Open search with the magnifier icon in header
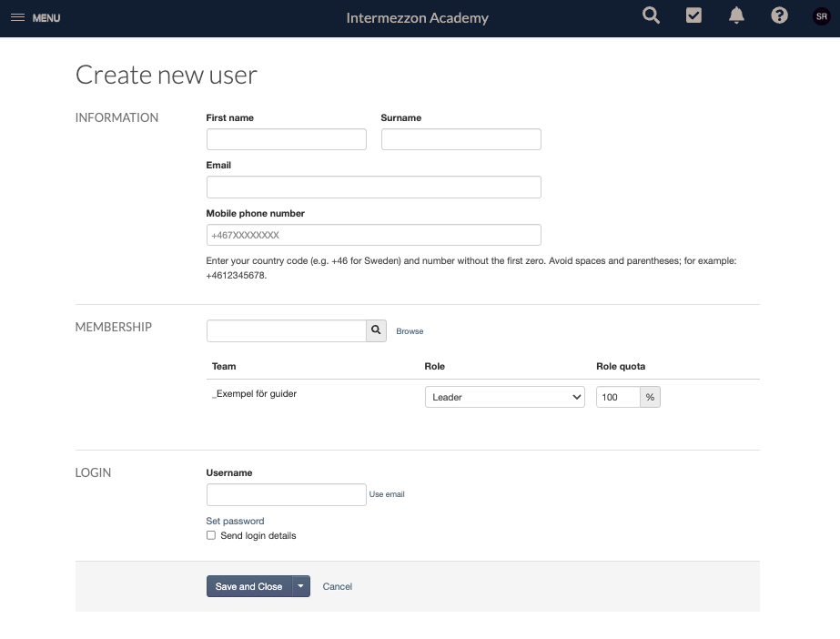 [651, 15]
